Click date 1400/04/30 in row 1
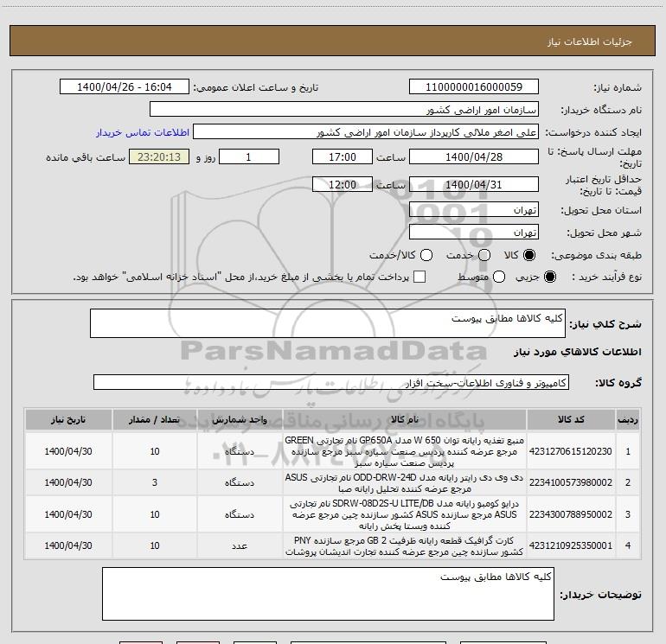This screenshot has height=644, width=666. click(68, 451)
